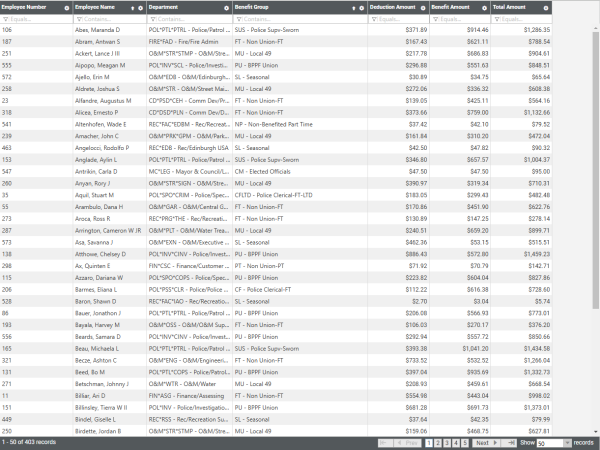Select FIN*ASG - Finance/Assessing department cell
Screen dimensions: 600x450
(x=189, y=396)
